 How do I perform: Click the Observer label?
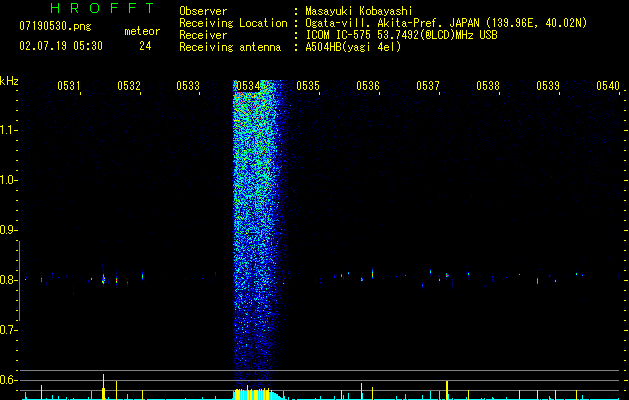[203, 11]
